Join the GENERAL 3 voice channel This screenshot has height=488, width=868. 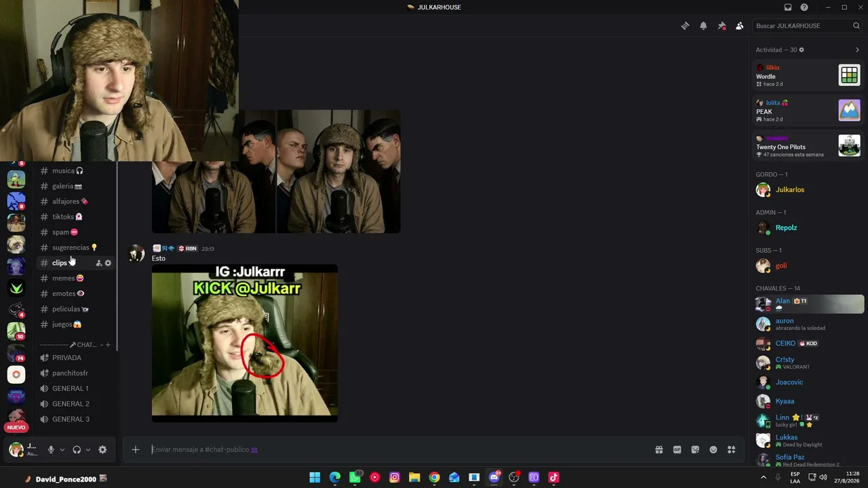pos(75,420)
